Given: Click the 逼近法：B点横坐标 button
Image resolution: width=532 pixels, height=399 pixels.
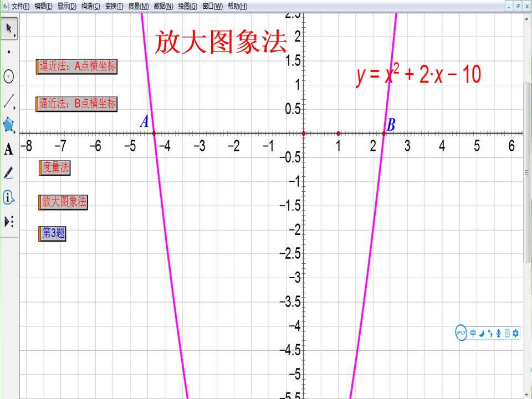Looking at the screenshot, I should [x=76, y=104].
